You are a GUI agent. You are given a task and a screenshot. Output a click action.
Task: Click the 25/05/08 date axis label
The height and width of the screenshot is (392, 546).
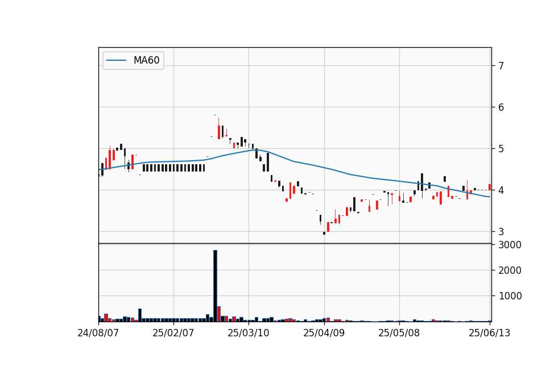399,333
